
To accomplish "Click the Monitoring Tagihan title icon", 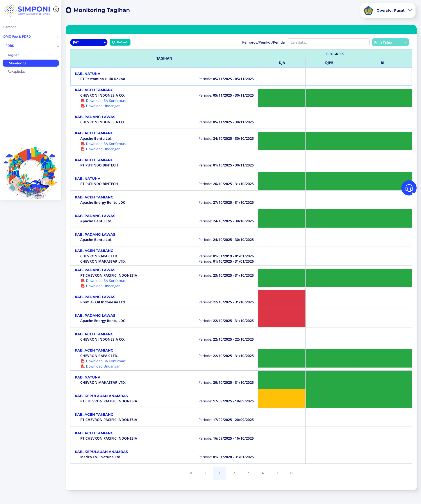I will click(x=68, y=10).
